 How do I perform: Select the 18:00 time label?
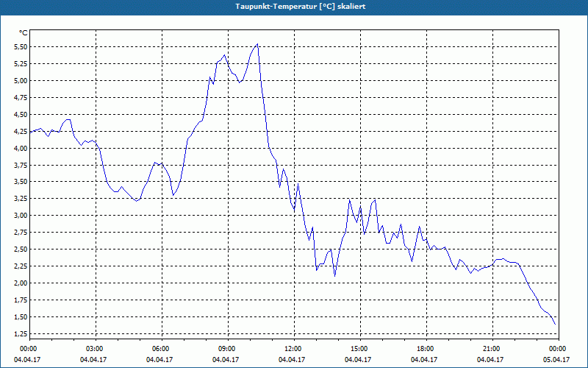[x=426, y=349]
